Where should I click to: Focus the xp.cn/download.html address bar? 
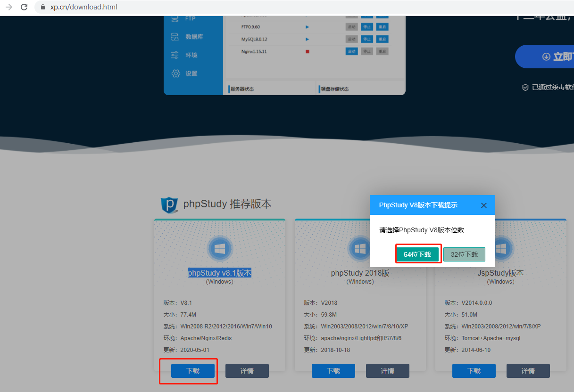pos(304,7)
